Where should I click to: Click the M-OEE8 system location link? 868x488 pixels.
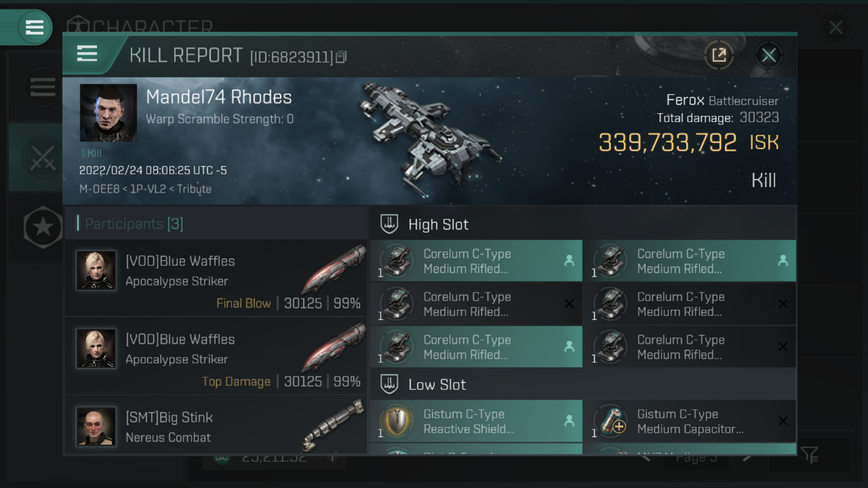(99, 189)
